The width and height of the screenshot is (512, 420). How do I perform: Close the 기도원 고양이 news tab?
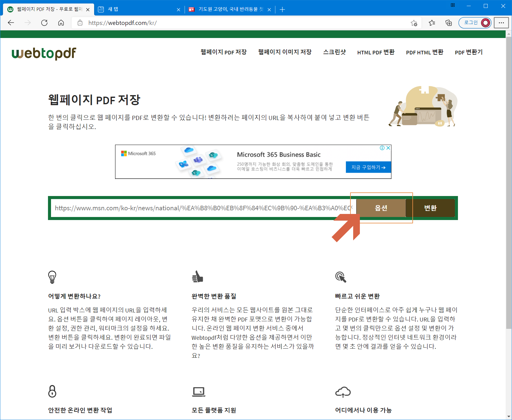tap(269, 10)
